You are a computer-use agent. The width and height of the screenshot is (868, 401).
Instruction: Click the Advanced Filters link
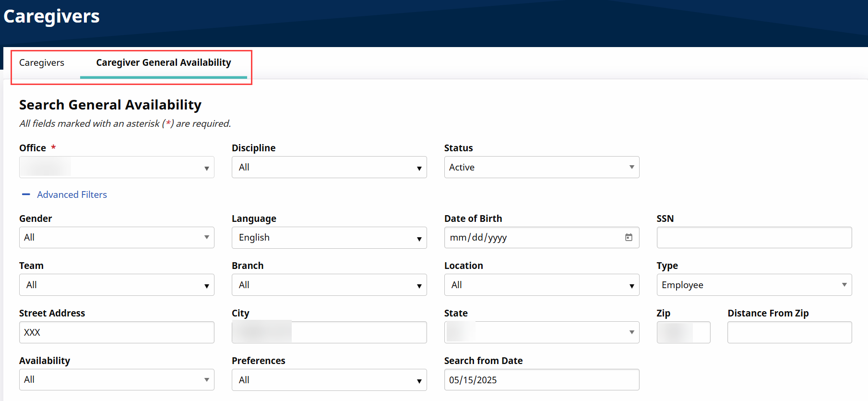(x=72, y=194)
